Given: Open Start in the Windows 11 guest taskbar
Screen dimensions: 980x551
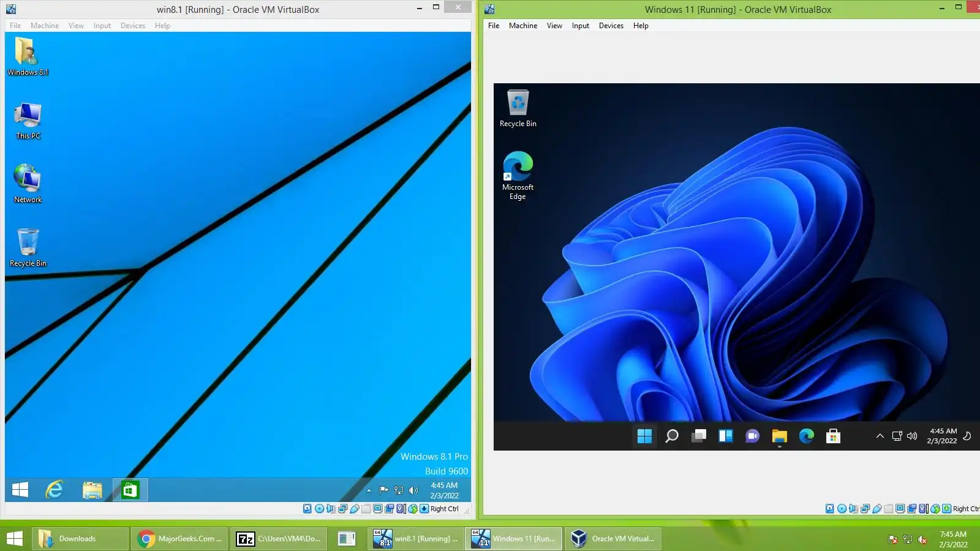Looking at the screenshot, I should pyautogui.click(x=644, y=436).
